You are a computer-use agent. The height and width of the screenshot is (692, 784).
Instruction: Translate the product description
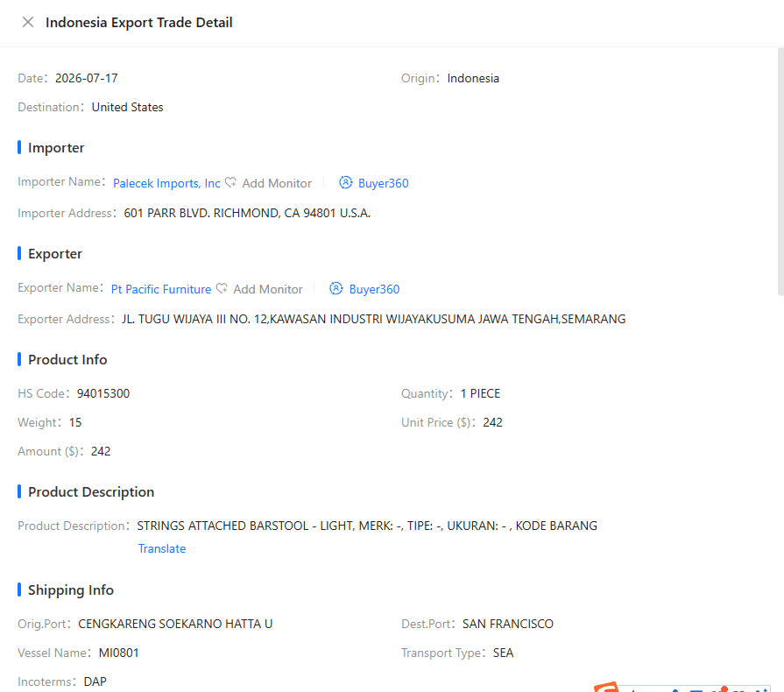162,548
